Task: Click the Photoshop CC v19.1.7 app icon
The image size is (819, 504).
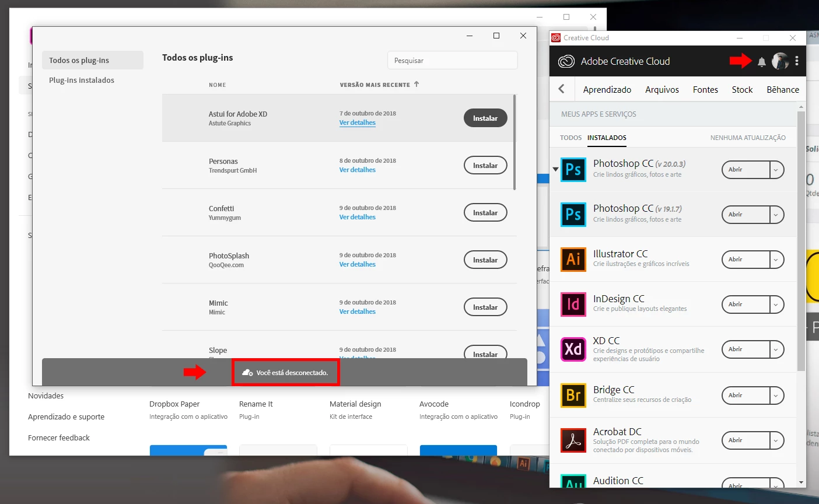Action: pyautogui.click(x=573, y=214)
